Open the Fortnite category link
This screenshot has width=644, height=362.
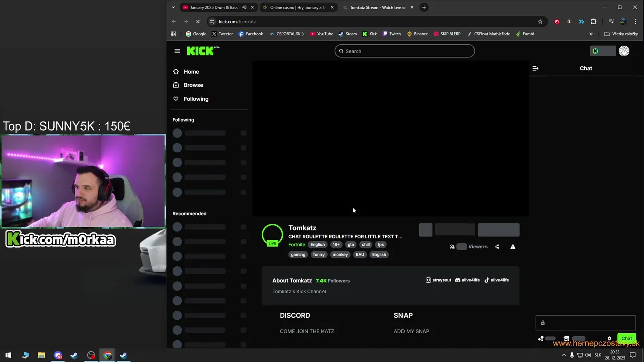click(297, 245)
